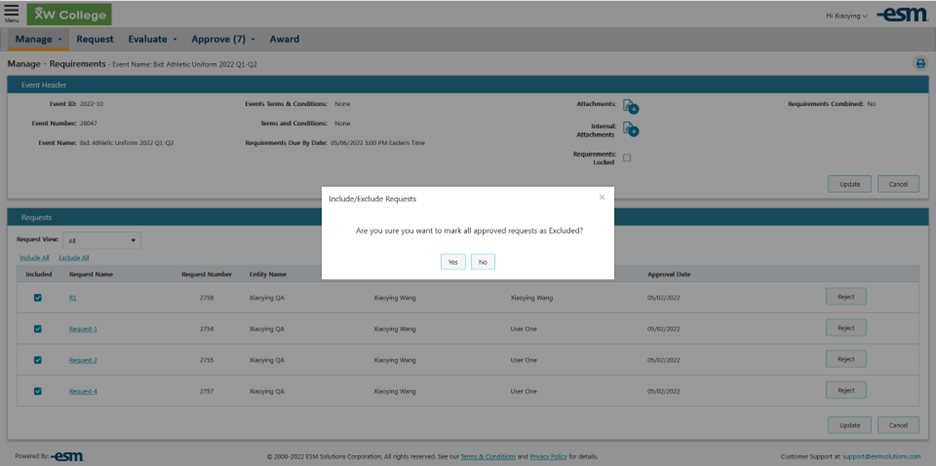Open the Request-2 link

coord(83,360)
